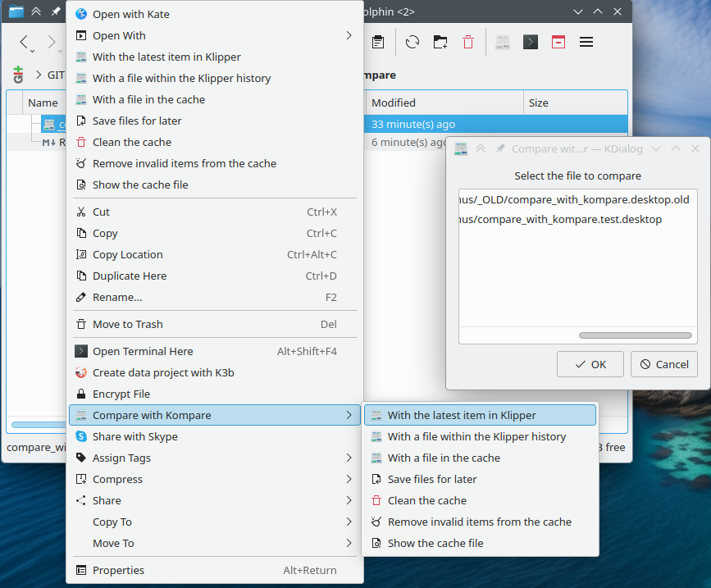
Task: Click the pin icon in Dolphin title bar
Action: (56, 11)
